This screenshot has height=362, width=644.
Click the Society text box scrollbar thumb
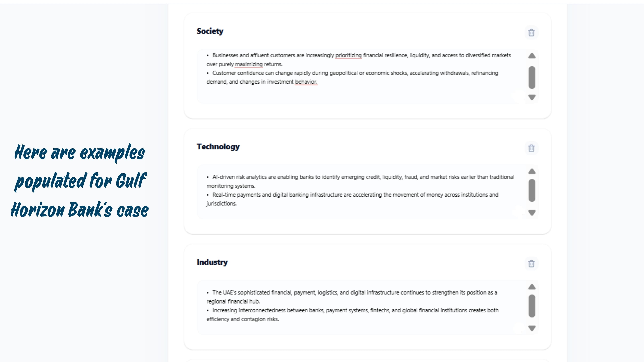532,77
